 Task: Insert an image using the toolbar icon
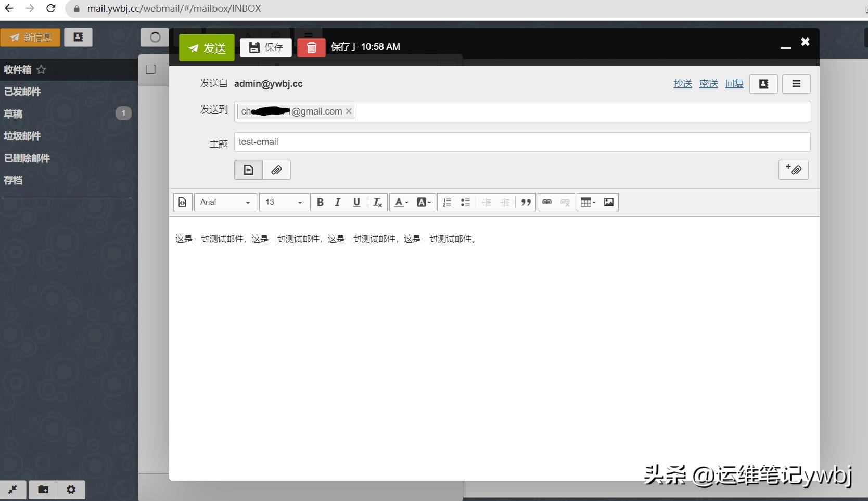coord(608,202)
